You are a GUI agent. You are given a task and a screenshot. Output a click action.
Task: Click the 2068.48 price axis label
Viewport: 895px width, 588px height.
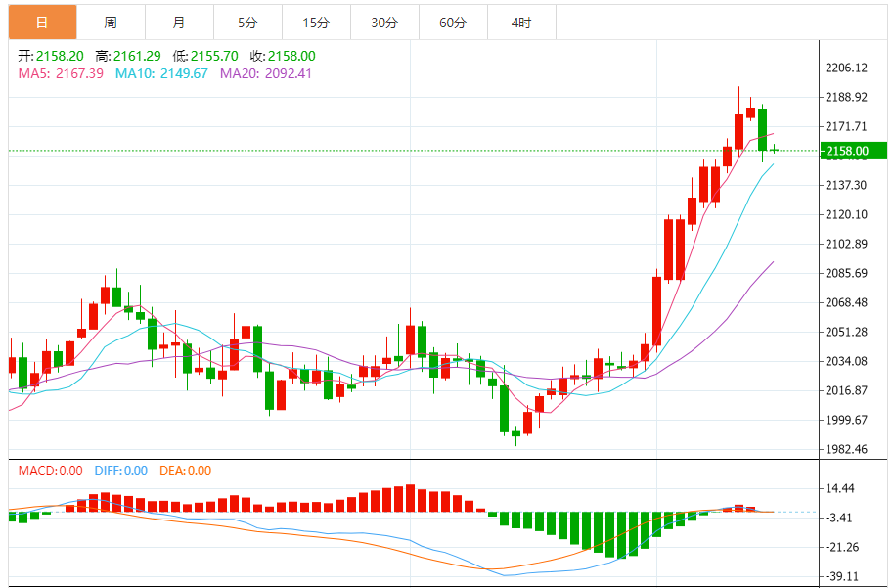pos(846,302)
